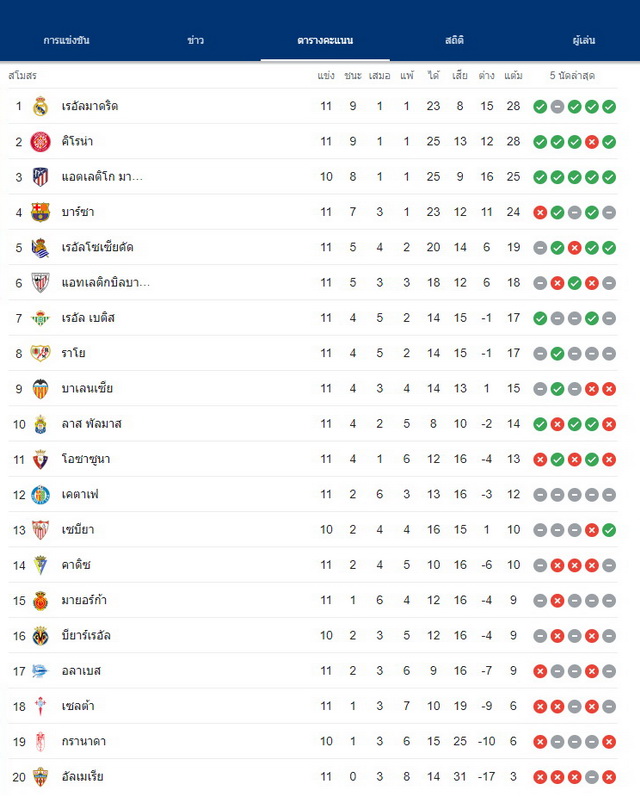
Task: Click the Girona club crest
Action: (x=40, y=142)
